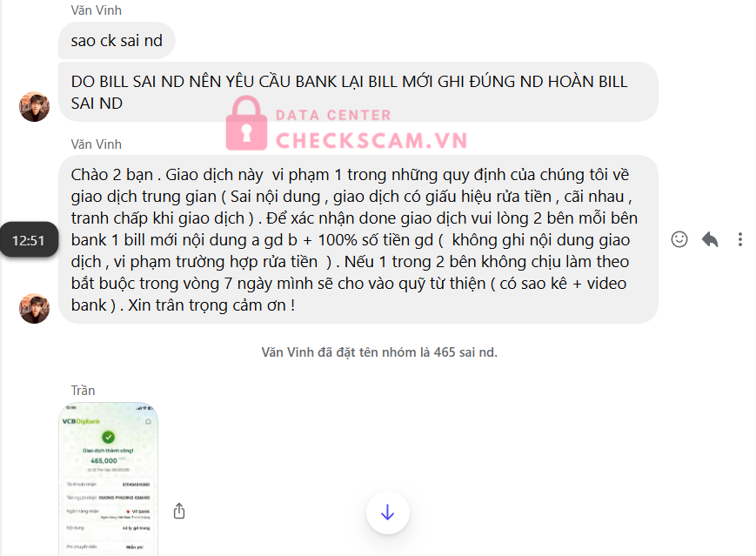This screenshot has height=556, width=756.
Task: Click the green checkmark in the bill image
Action: click(x=109, y=437)
